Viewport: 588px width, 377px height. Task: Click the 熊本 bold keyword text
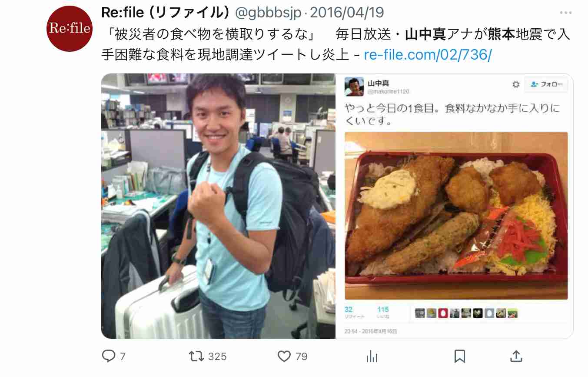click(502, 34)
